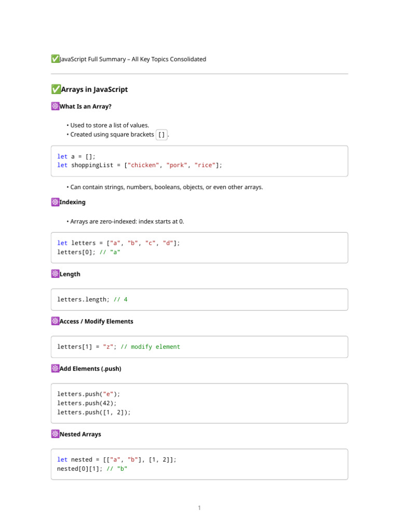
Task: Click the nested[0][1] code line
Action: pyautogui.click(x=92, y=469)
